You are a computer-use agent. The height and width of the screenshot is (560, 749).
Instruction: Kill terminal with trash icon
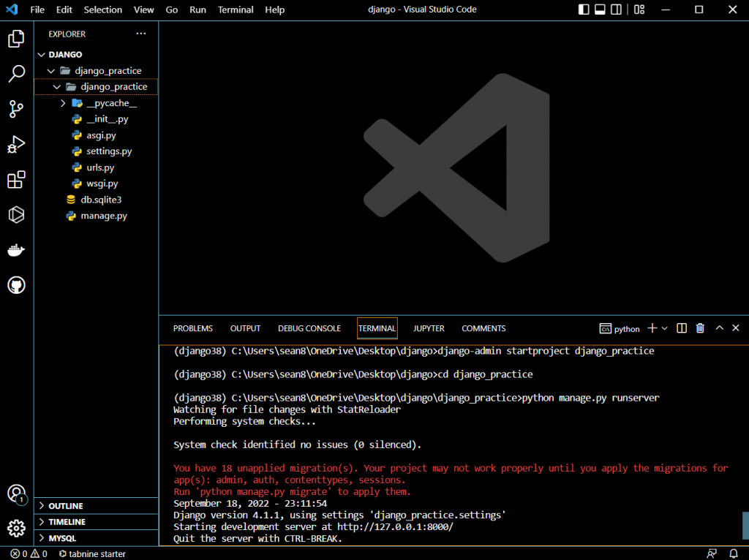[700, 328]
